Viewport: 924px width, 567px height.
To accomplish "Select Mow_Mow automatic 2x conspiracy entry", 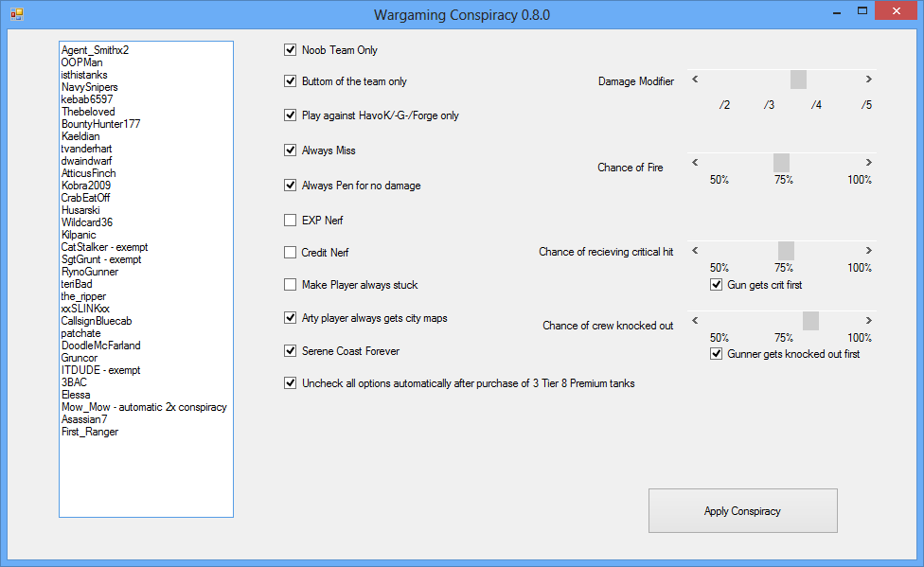I will click(144, 407).
